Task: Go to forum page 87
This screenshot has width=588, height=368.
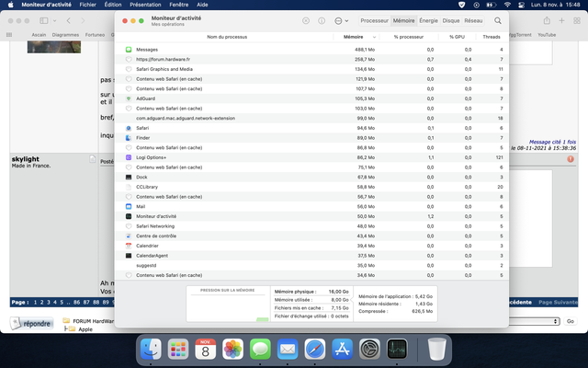Action: (86, 302)
